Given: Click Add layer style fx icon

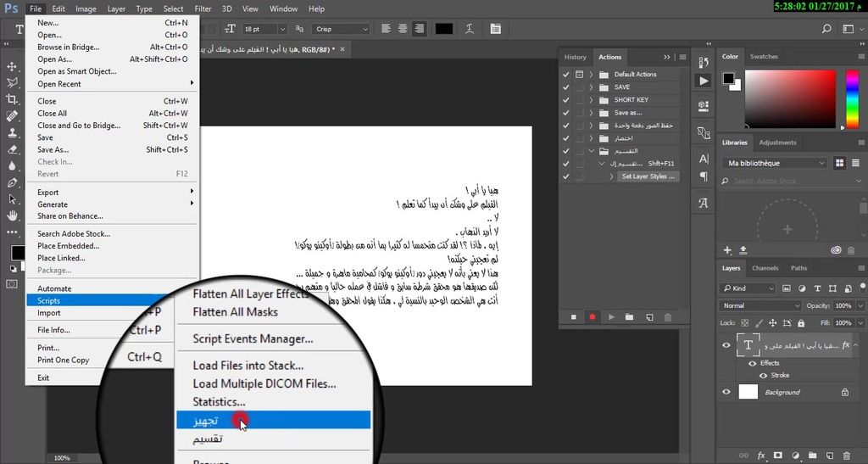Looking at the screenshot, I should pyautogui.click(x=761, y=456).
